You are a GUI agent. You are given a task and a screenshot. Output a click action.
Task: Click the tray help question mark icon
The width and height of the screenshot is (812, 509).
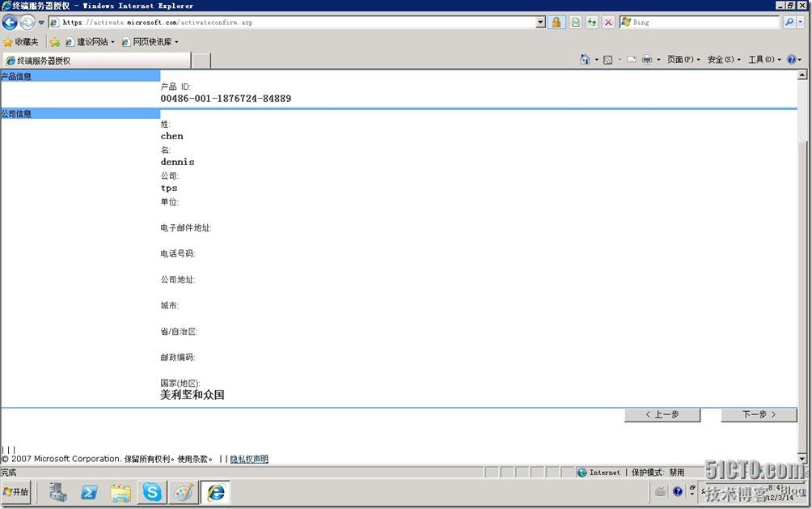click(x=678, y=491)
